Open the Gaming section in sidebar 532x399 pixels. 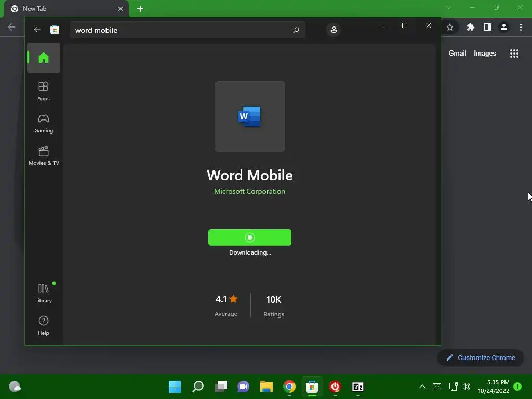44,124
